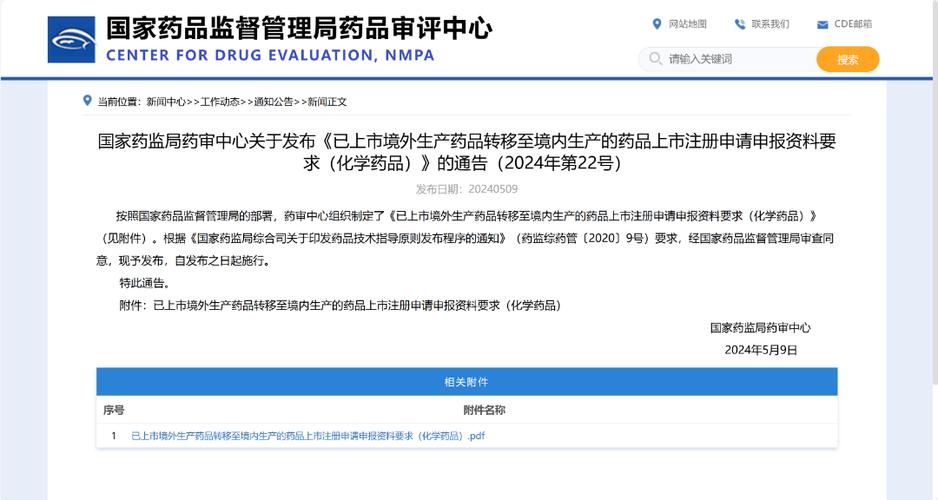
Task: Click the 附件名称 column header
Action: (484, 410)
